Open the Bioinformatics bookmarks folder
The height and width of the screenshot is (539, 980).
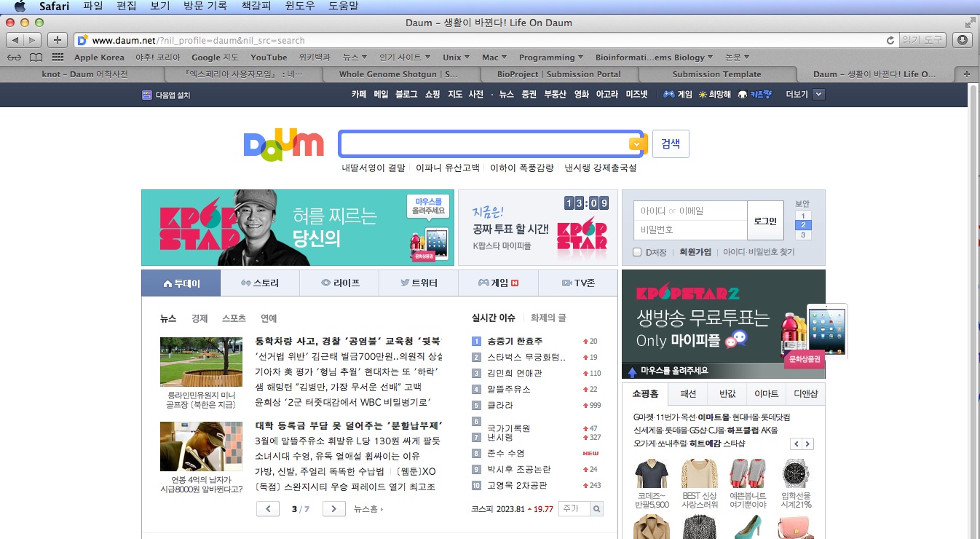click(x=655, y=57)
